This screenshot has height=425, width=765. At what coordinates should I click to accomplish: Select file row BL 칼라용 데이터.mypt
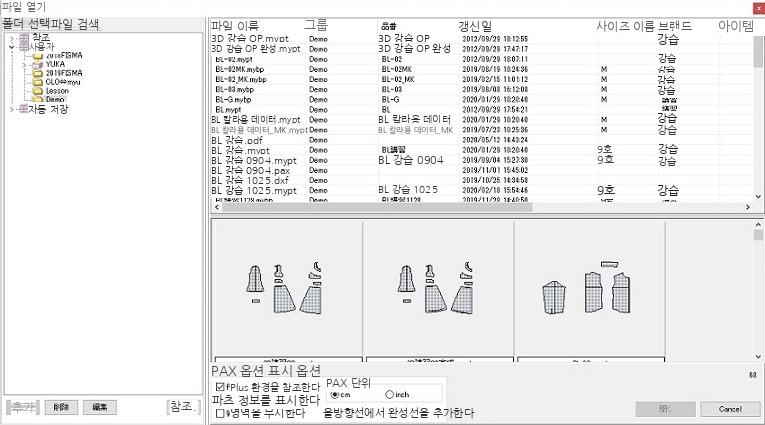coord(482,120)
